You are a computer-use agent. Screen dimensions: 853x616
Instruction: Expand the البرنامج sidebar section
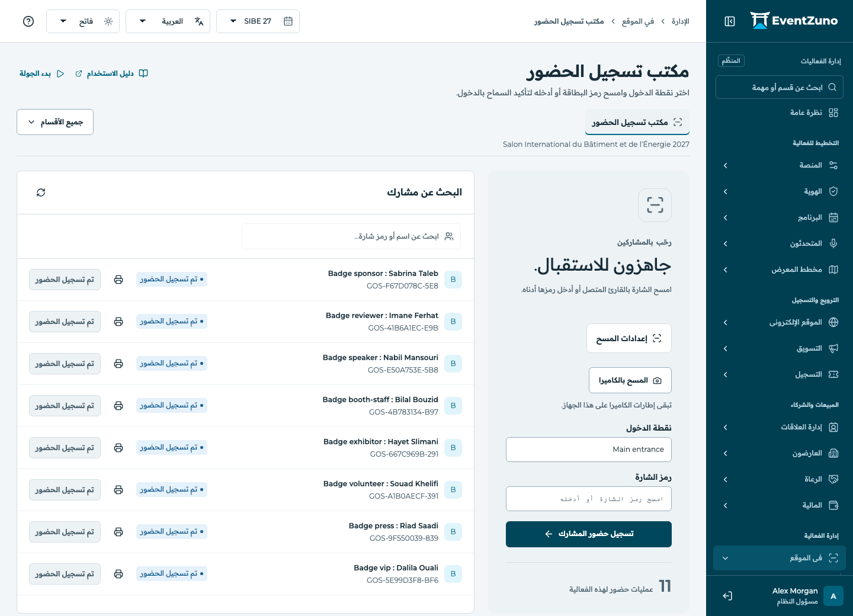click(x=780, y=217)
